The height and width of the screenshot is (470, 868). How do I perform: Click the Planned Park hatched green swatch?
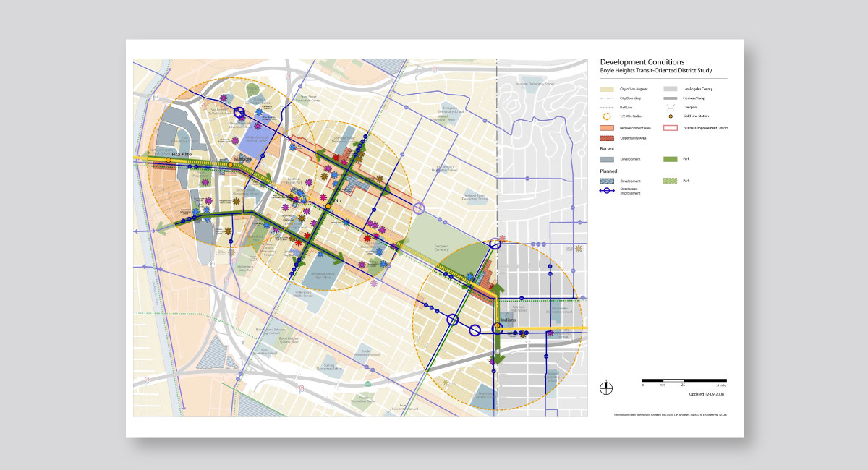670,181
